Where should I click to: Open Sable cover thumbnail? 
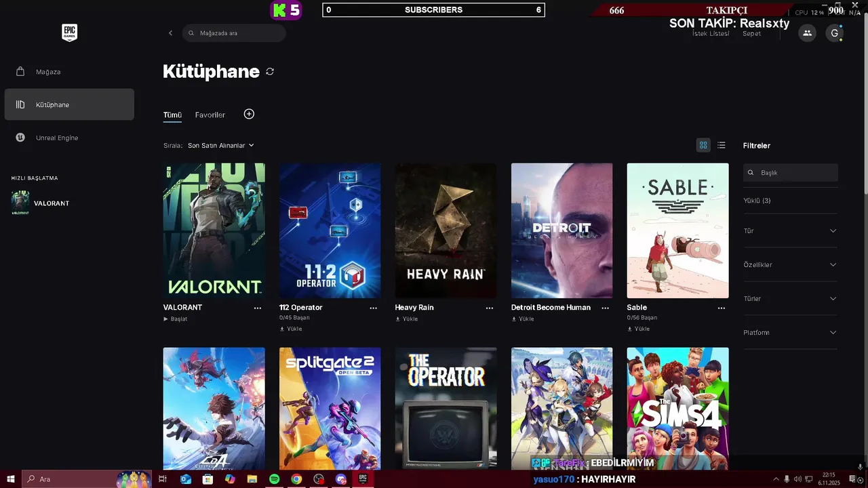[677, 230]
